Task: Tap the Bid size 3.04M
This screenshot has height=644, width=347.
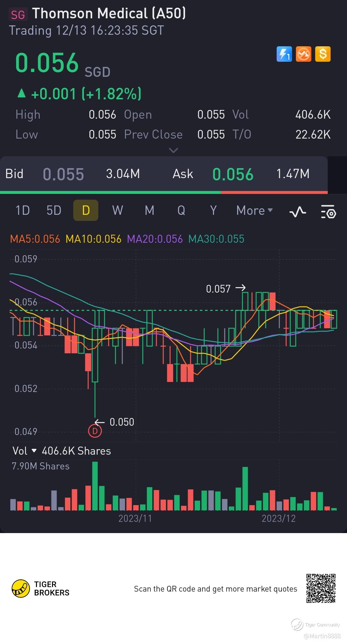Action: point(123,174)
